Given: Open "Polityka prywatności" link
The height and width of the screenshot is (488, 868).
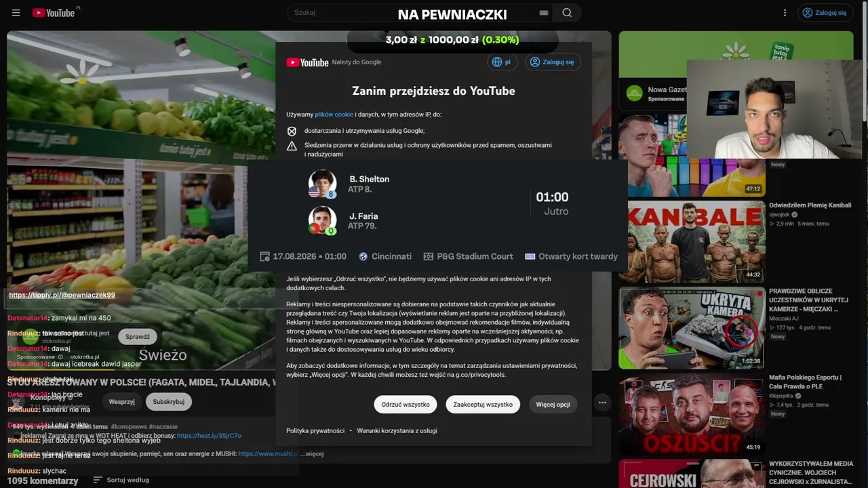Looking at the screenshot, I should [x=315, y=431].
